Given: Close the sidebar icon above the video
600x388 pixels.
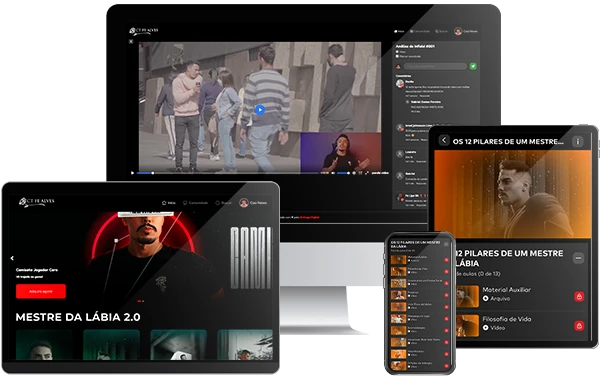Looking at the screenshot, I should tap(131, 41).
